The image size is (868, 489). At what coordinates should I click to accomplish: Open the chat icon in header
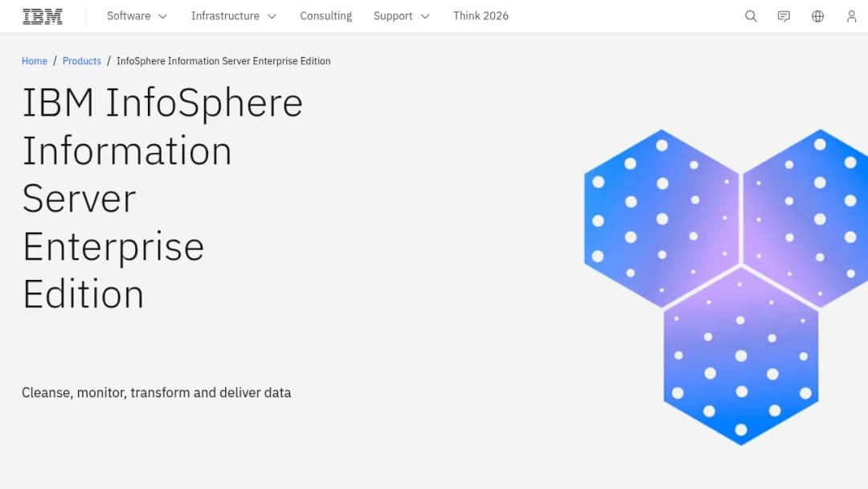tap(784, 16)
